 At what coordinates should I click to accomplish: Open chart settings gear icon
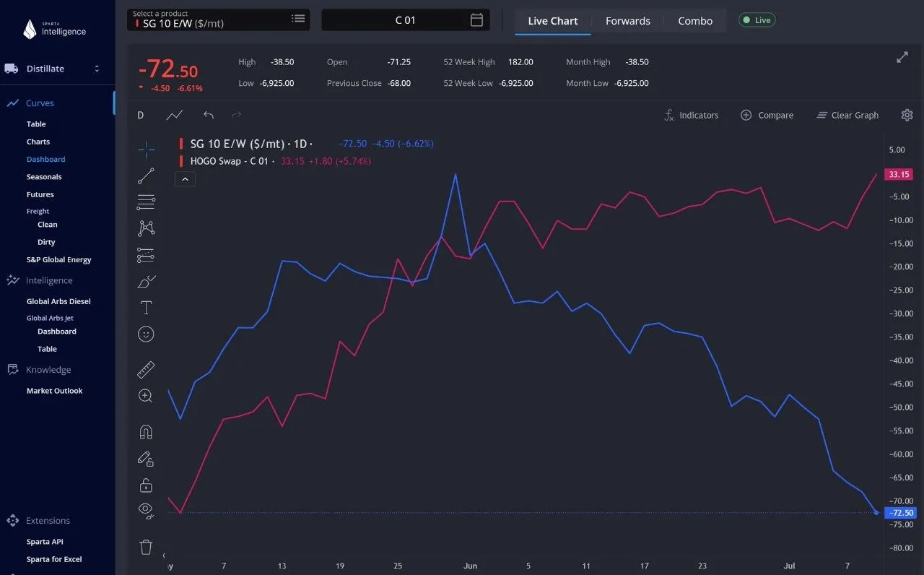(907, 115)
